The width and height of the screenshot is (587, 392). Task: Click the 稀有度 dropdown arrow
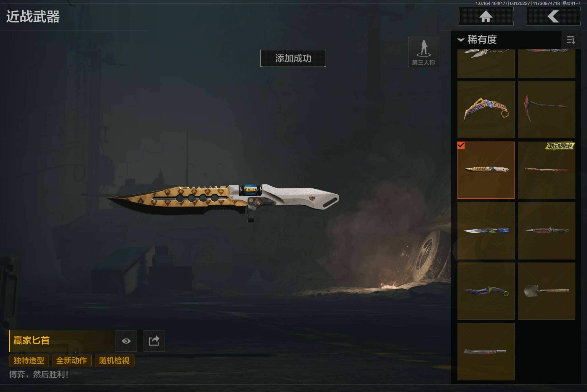click(x=461, y=40)
